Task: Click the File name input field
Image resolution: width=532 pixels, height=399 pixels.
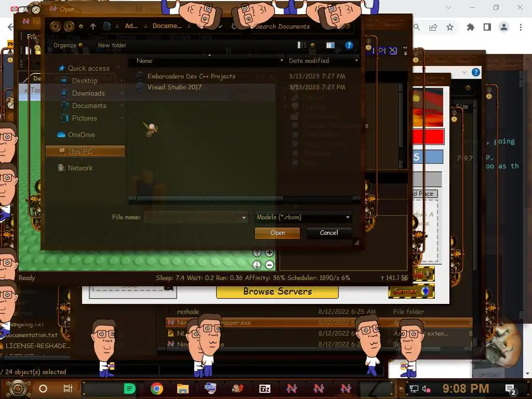Action: pos(192,217)
